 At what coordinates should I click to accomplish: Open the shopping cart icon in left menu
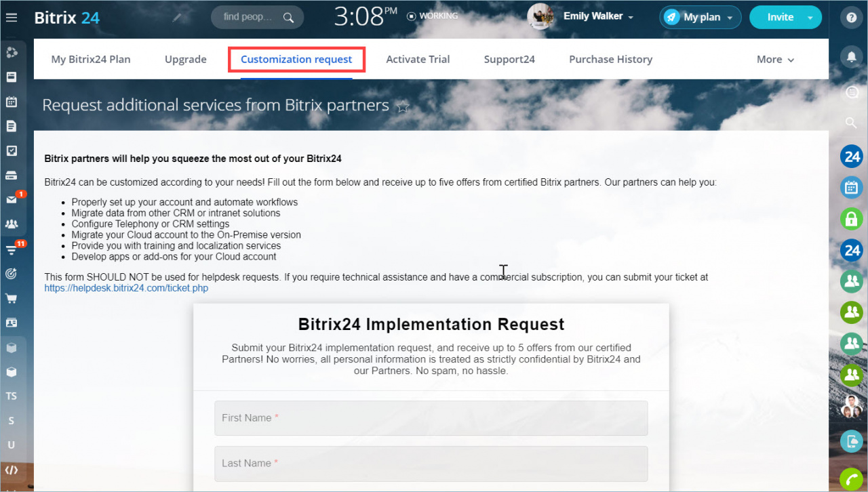point(12,298)
